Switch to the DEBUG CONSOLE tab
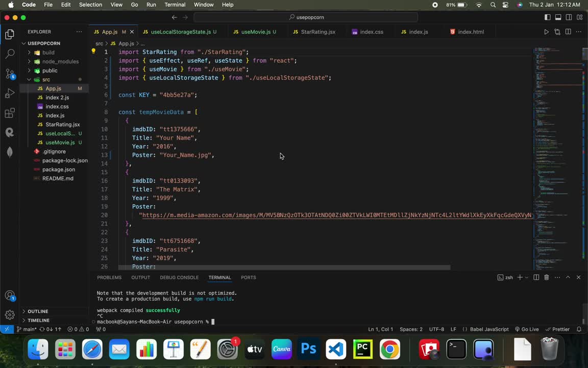This screenshot has width=588, height=368. [x=179, y=278]
